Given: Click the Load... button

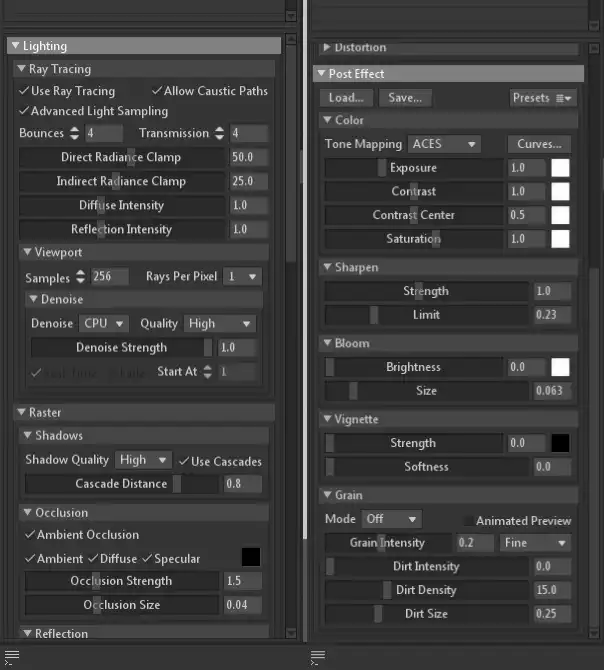Looking at the screenshot, I should pyautogui.click(x=347, y=98).
